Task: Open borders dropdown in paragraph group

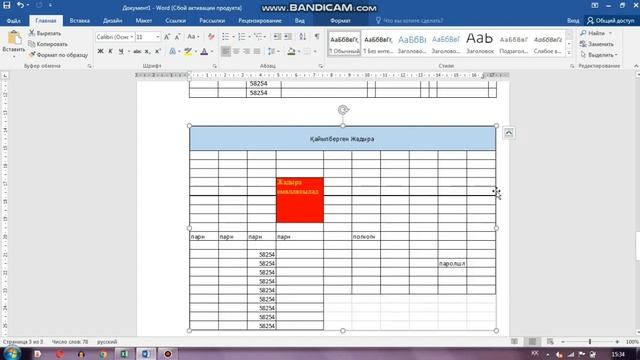Action: pyautogui.click(x=315, y=51)
